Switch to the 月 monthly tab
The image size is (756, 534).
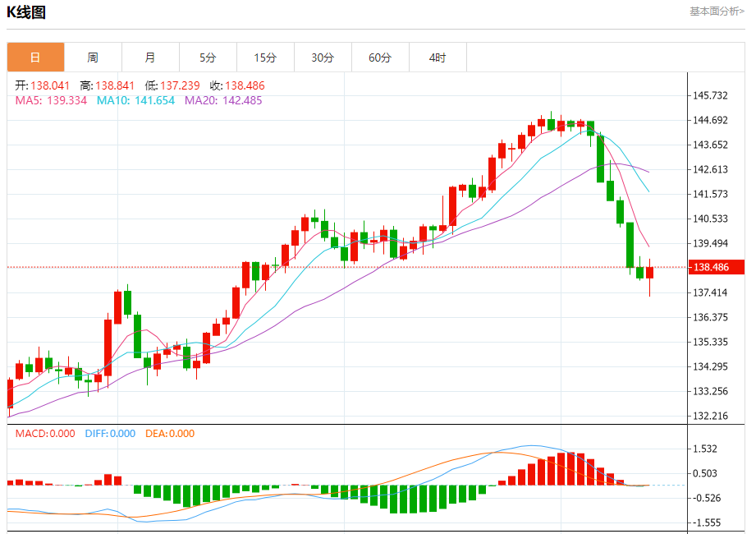(150, 58)
